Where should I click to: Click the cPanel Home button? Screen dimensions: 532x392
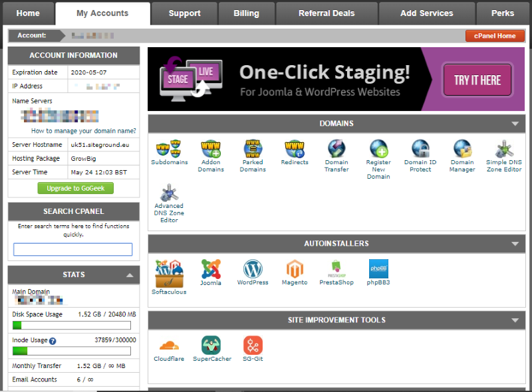[x=495, y=36]
